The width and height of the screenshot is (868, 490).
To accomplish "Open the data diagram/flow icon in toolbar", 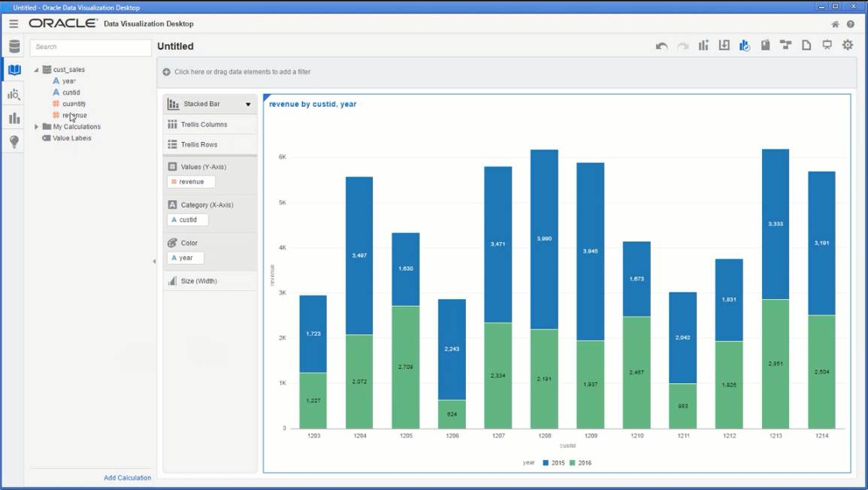I will coord(785,45).
